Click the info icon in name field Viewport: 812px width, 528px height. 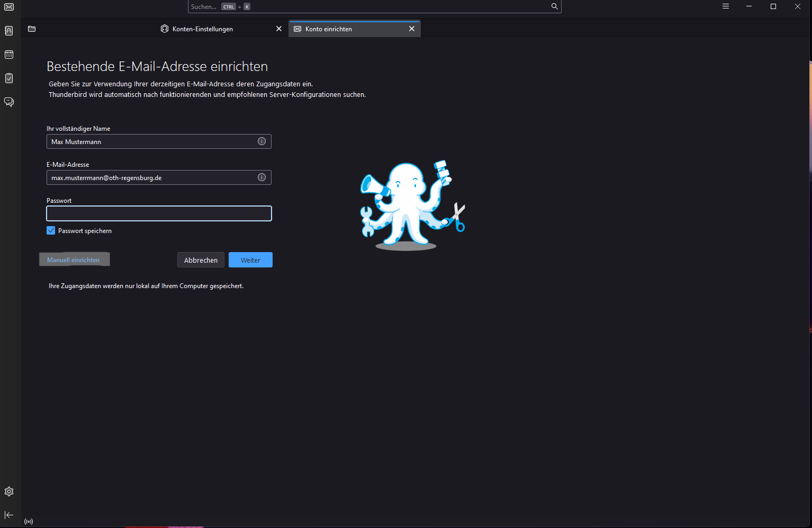(261, 141)
